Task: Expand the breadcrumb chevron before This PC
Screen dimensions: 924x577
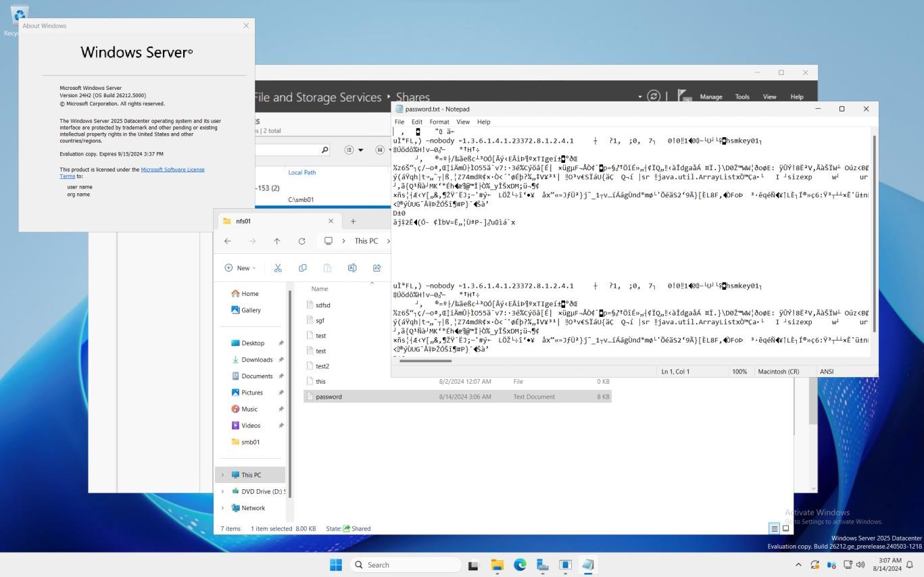Action: [345, 241]
